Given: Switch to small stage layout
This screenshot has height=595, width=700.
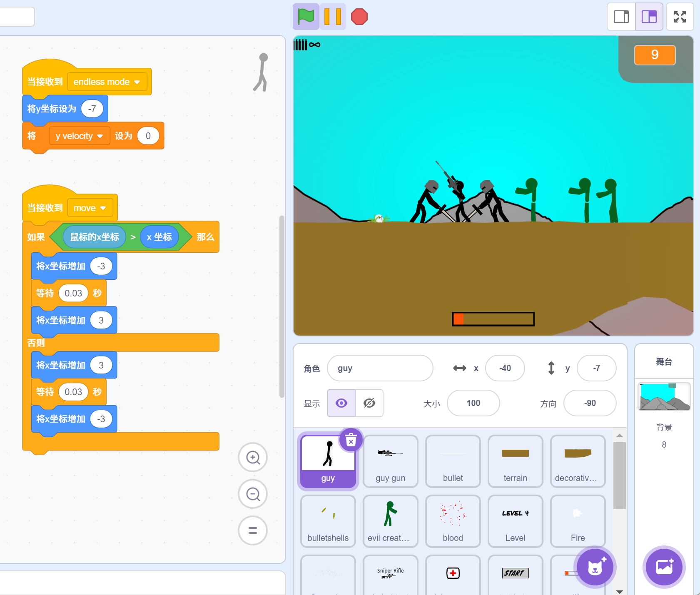Looking at the screenshot, I should (621, 17).
